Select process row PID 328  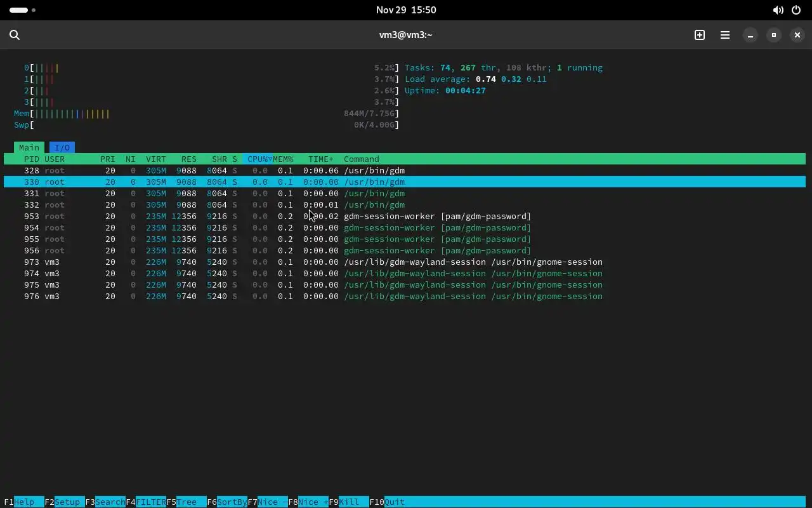pos(405,171)
